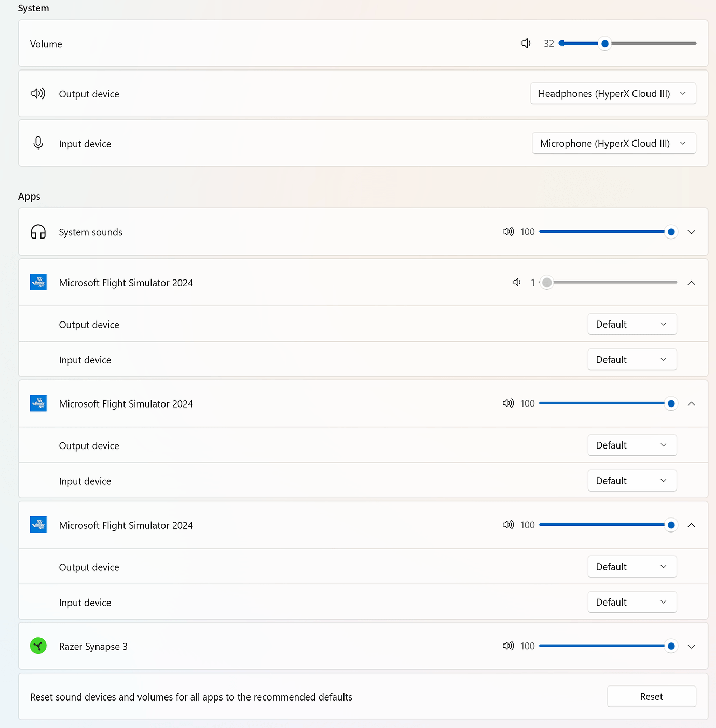Expand the Razer Synapse 3 section
Viewport: 716px width, 728px height.
point(691,647)
